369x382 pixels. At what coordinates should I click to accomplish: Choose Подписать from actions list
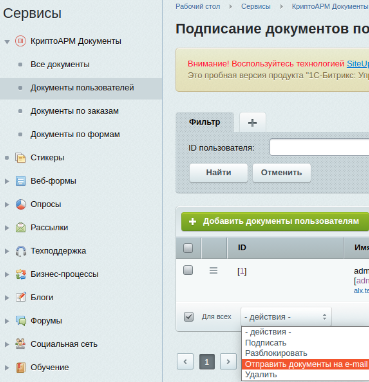305,343
